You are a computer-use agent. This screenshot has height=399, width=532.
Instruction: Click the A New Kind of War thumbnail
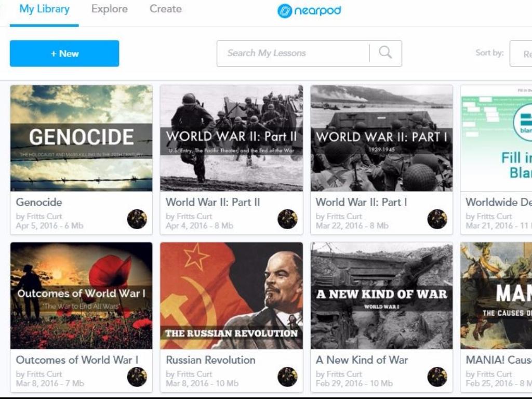pos(381,296)
